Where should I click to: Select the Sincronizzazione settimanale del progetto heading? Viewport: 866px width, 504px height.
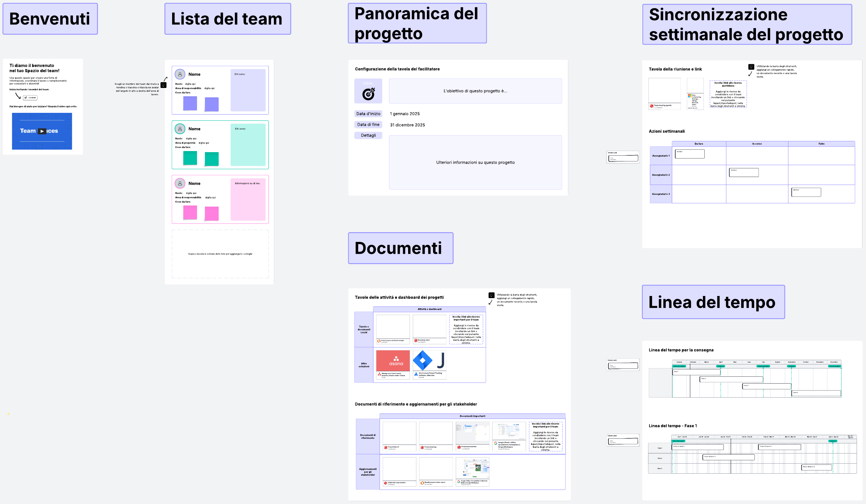[747, 25]
